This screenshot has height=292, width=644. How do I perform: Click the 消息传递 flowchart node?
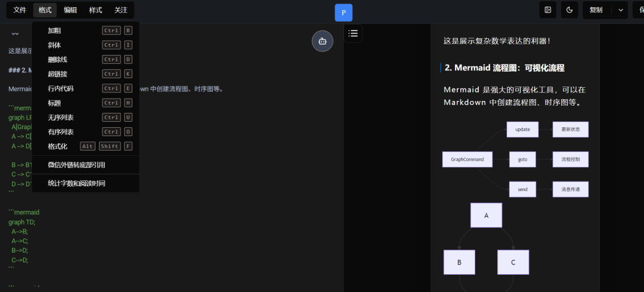coord(571,189)
